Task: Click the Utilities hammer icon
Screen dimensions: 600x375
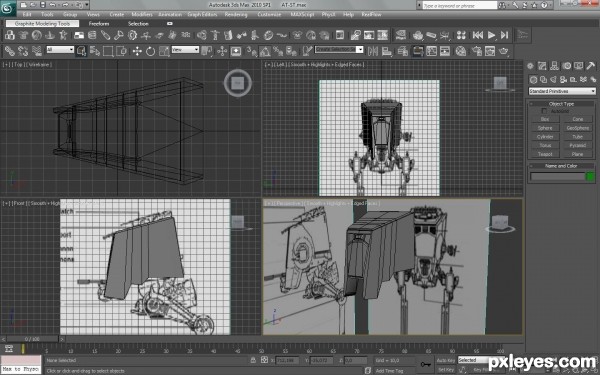Action: [590, 66]
